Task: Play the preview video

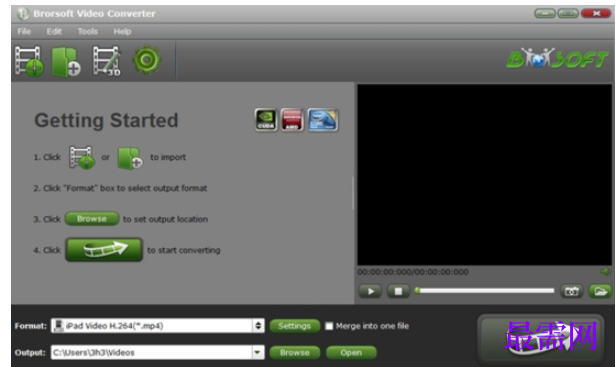Action: coord(370,291)
